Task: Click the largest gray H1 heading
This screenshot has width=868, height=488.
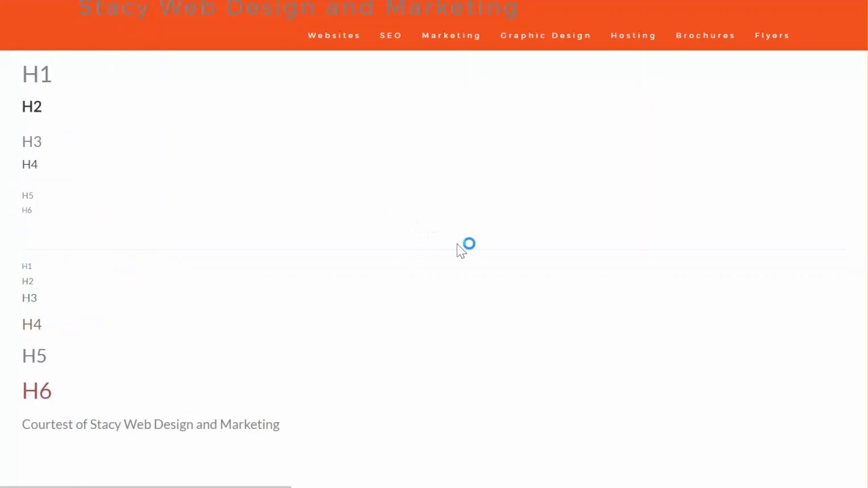Action: coord(37,75)
